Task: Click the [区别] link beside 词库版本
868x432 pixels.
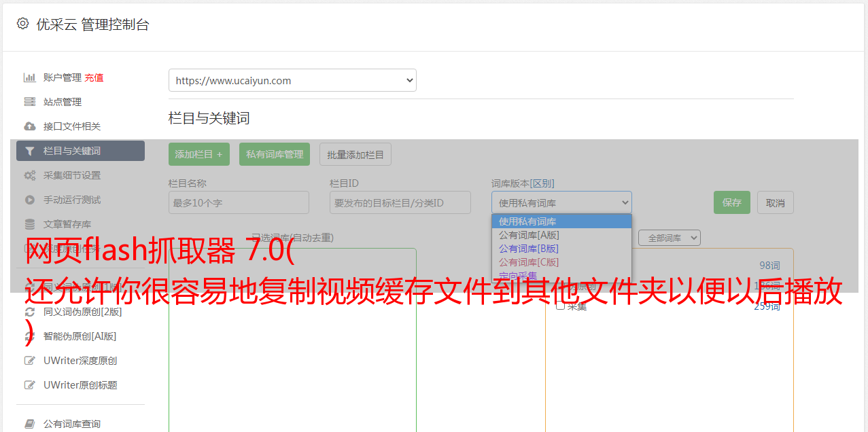Action: pos(543,183)
